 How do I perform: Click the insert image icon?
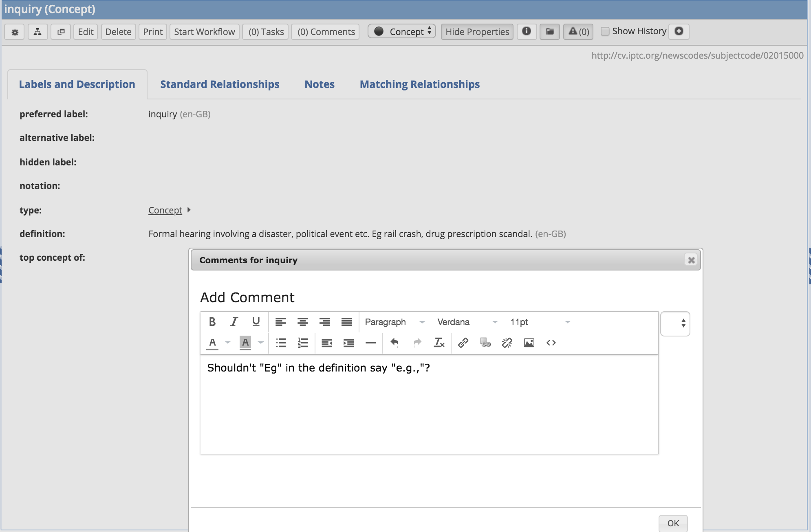[529, 343]
